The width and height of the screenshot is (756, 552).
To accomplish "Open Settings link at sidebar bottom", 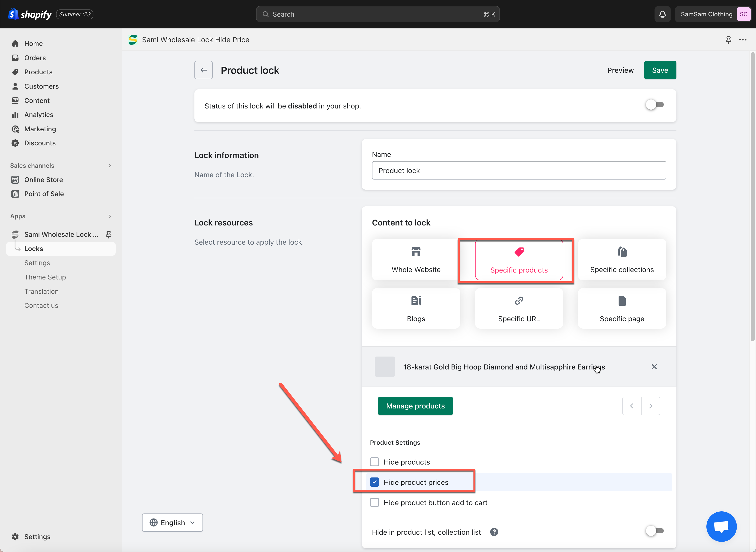I will tap(37, 537).
